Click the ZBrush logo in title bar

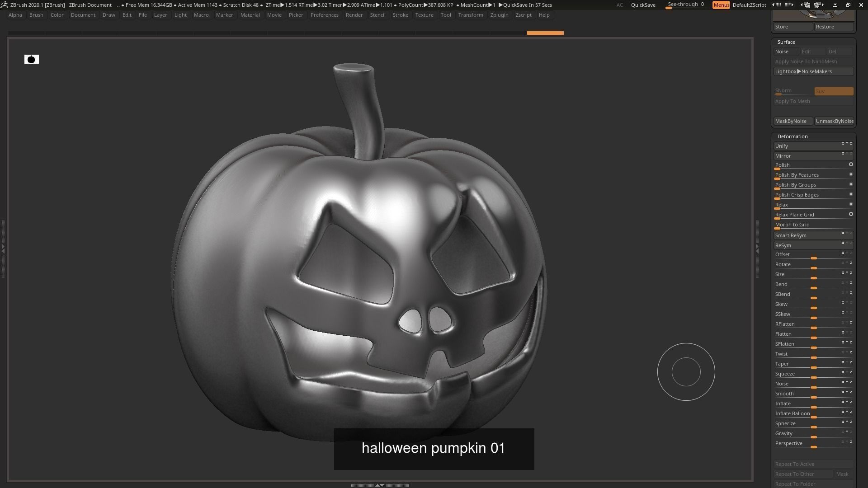[x=4, y=5]
